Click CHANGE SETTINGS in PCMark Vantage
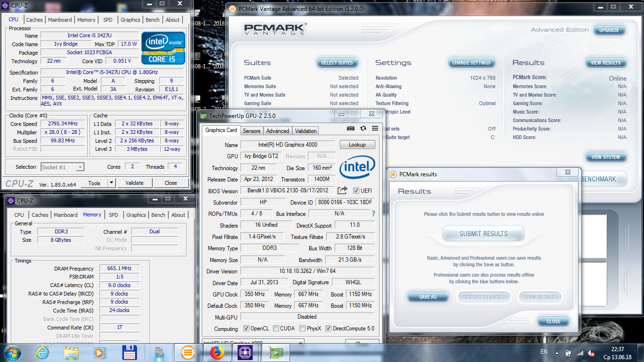This screenshot has height=362, width=644. click(x=471, y=63)
